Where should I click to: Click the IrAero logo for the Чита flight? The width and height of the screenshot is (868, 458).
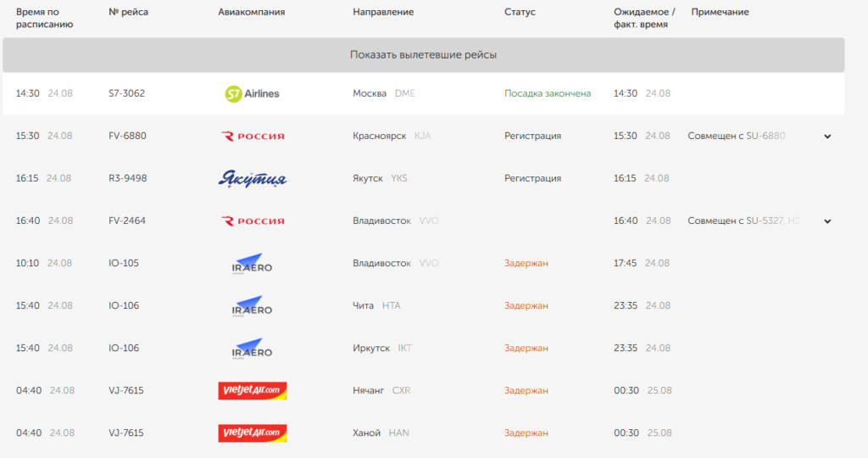pyautogui.click(x=252, y=306)
